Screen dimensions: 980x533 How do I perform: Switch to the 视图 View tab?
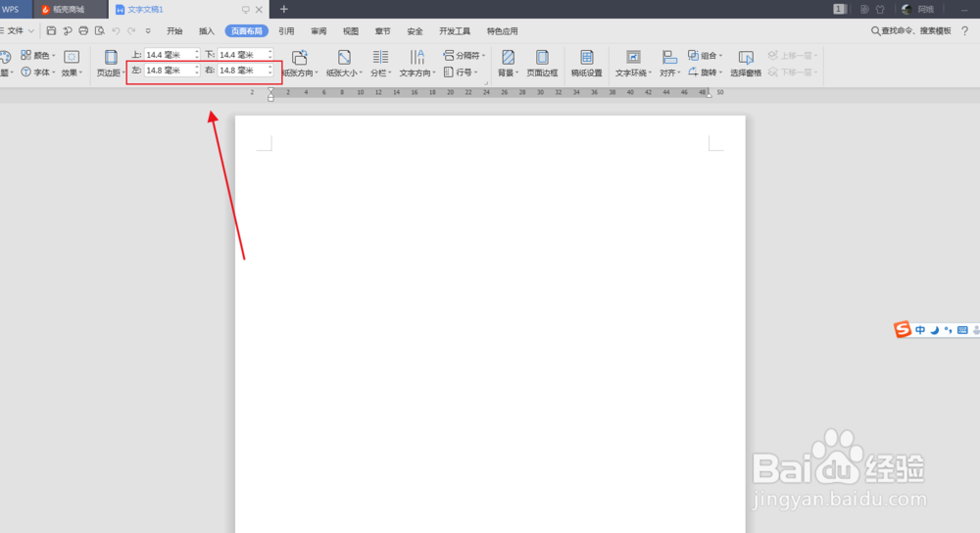[x=351, y=31]
